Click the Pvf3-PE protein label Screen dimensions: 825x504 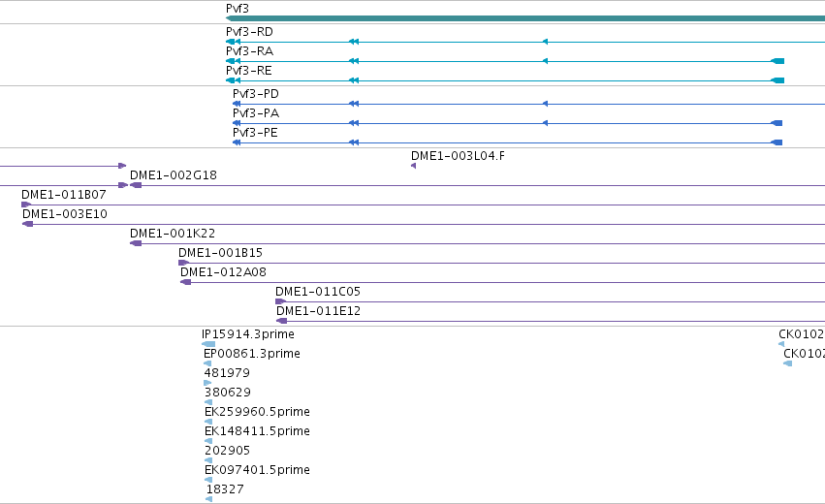[x=255, y=133]
